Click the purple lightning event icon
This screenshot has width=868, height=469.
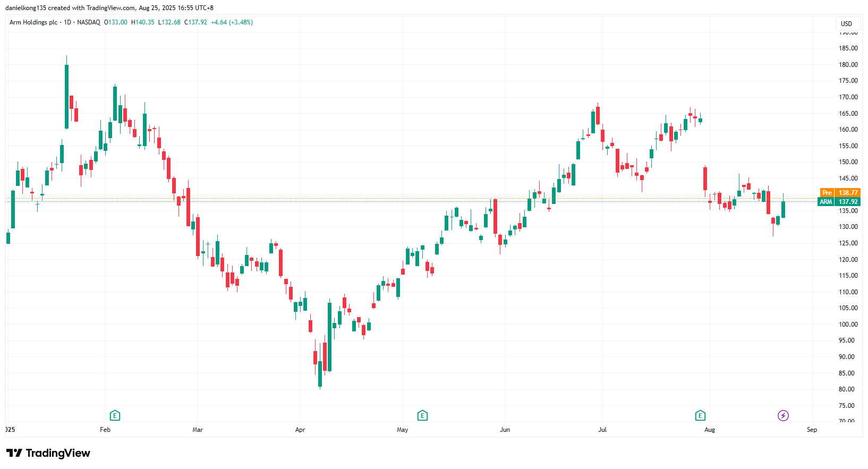[783, 415]
